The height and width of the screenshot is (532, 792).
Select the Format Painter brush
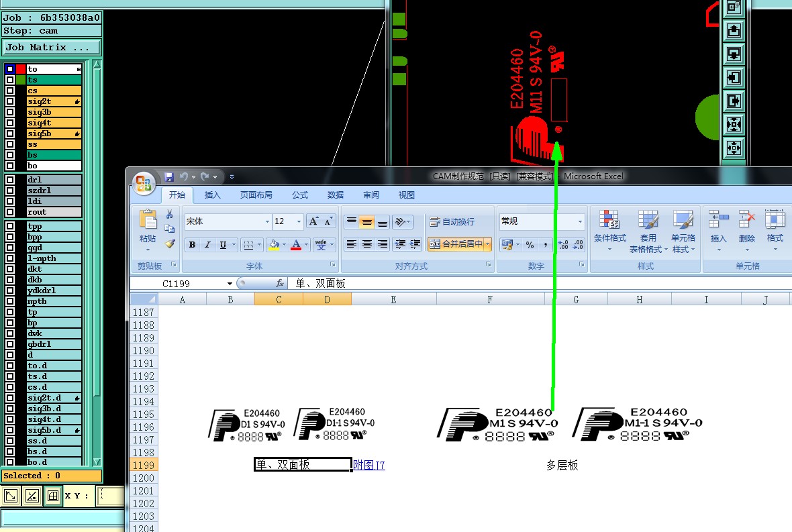coord(170,244)
